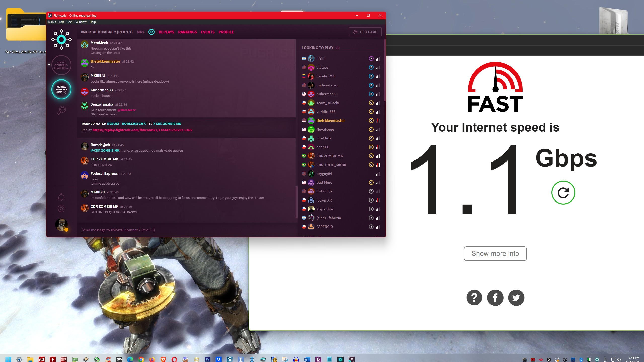Screen dimensions: 644x362
Task: Open the Text menu in Fightcade
Action: point(70,22)
